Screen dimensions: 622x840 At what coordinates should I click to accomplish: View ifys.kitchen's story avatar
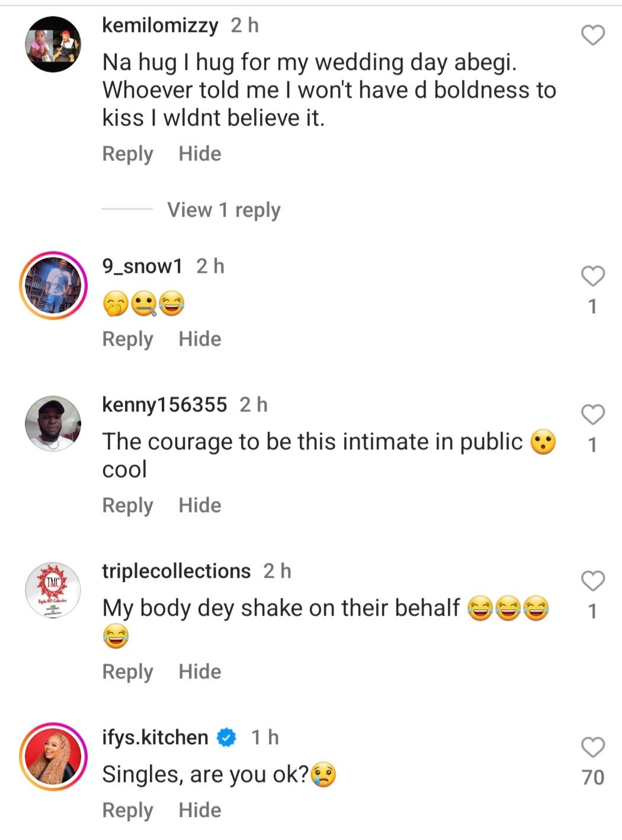click(x=53, y=757)
